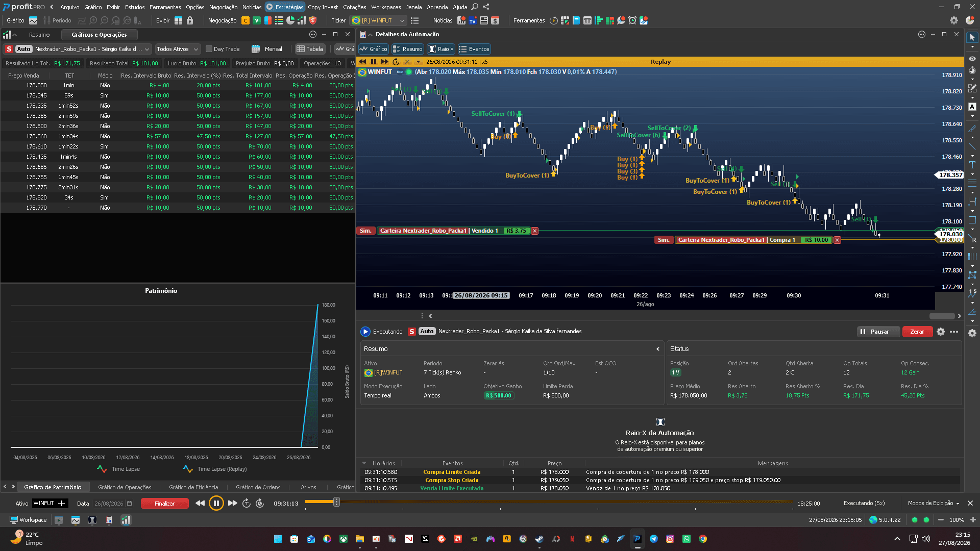Open the pie chart icon in Negociação toolbar
This screenshot has width=980, height=551.
[290, 20]
